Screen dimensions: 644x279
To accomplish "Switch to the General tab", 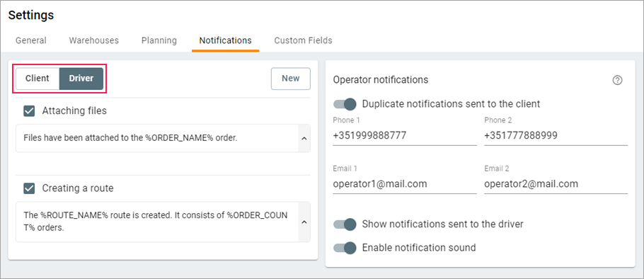I will [x=31, y=40].
